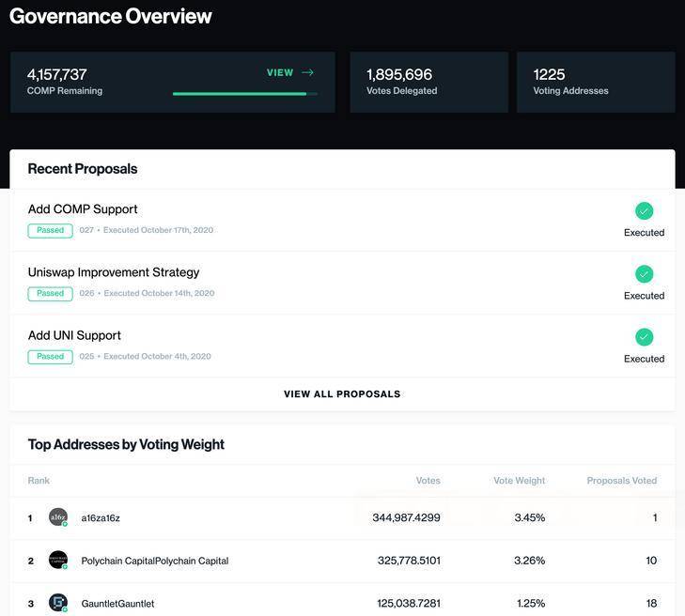This screenshot has height=616, width=685.
Task: Click vote weight 1.25%
Action: 531,604
